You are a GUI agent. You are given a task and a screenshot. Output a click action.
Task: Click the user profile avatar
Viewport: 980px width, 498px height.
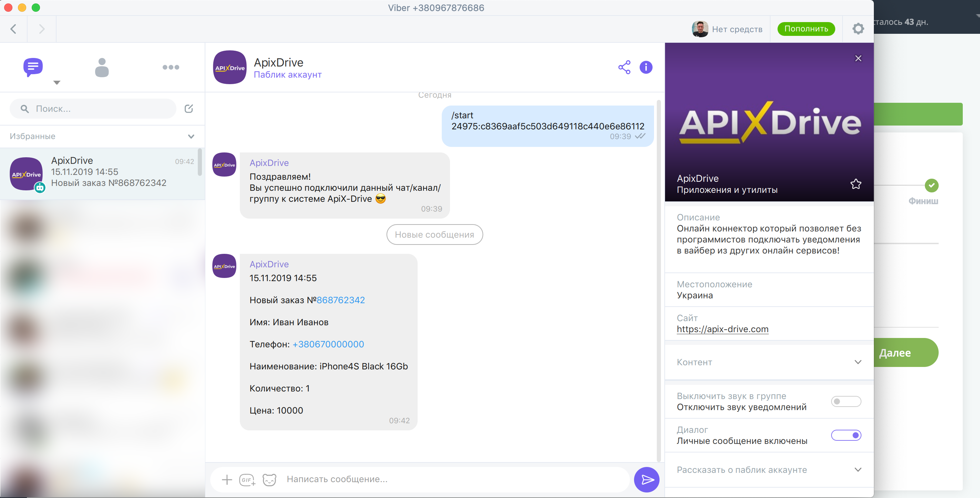[x=700, y=29]
